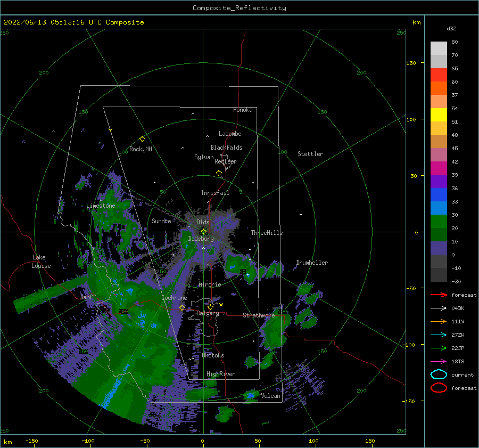Screen dimensions: 479x448
Task: Pick the blue 33-36 dBZ swatch
Action: tap(439, 195)
